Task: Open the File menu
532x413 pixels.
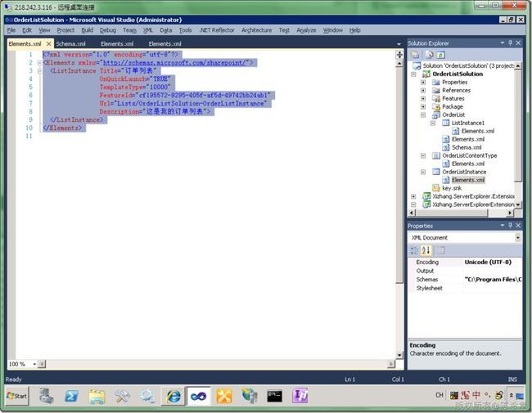Action: [11, 30]
